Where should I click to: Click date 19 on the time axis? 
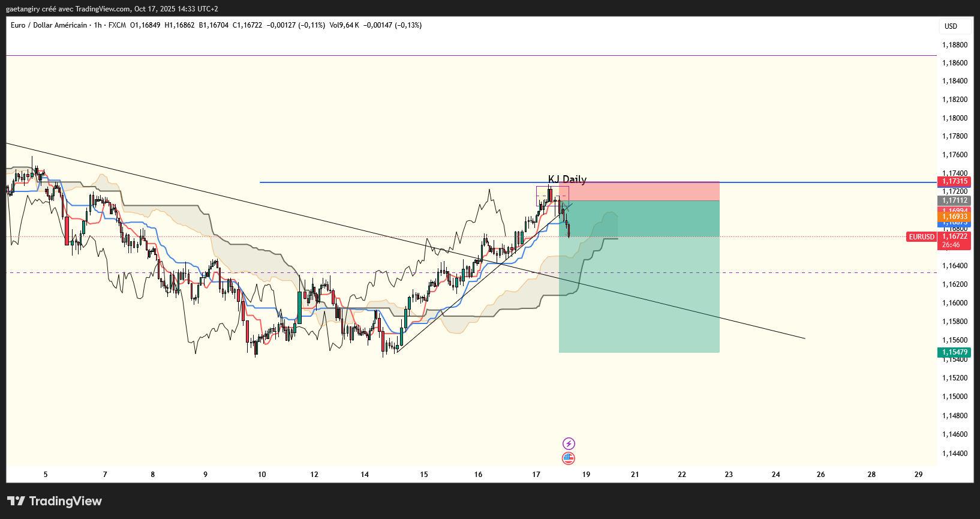[586, 475]
